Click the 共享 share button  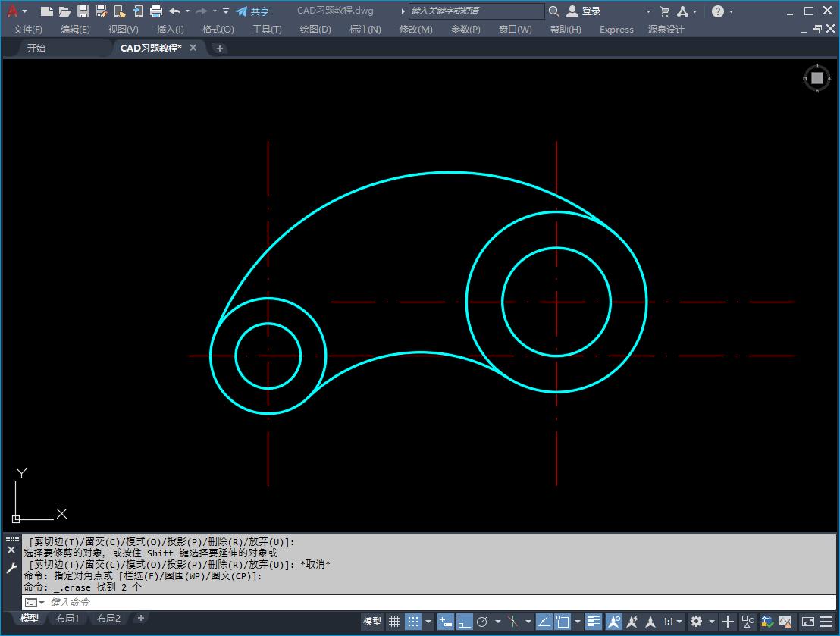[x=252, y=11]
